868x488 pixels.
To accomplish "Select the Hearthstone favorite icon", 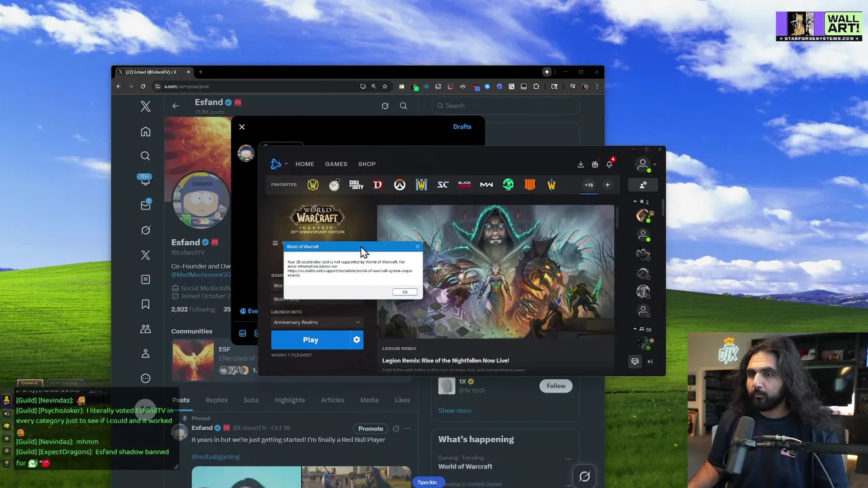I will point(334,184).
